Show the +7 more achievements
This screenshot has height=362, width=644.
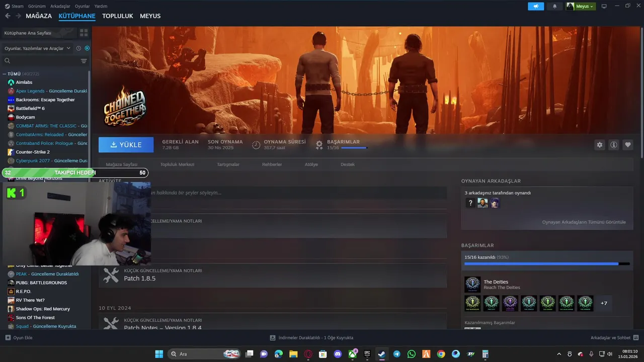click(x=604, y=303)
